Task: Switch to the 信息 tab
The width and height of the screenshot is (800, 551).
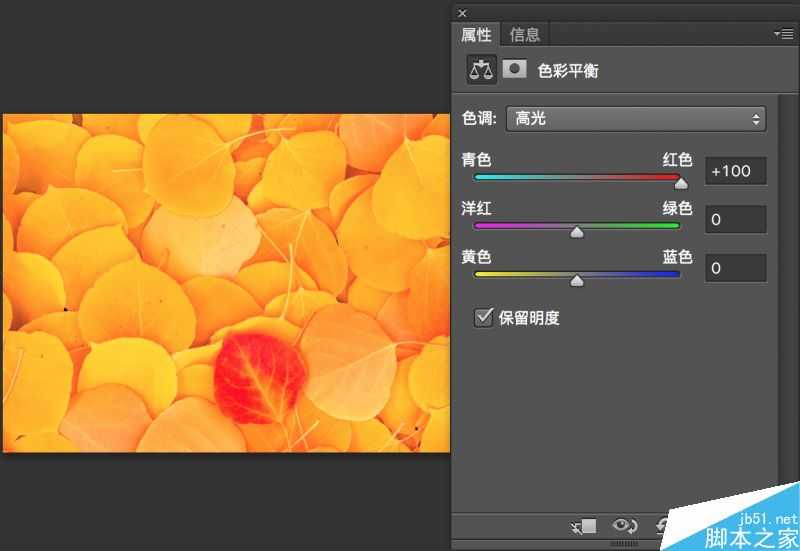Action: coord(525,35)
